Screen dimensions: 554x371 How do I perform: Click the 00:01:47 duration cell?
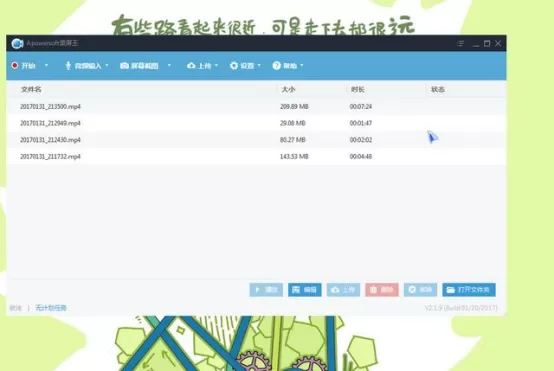pos(361,123)
